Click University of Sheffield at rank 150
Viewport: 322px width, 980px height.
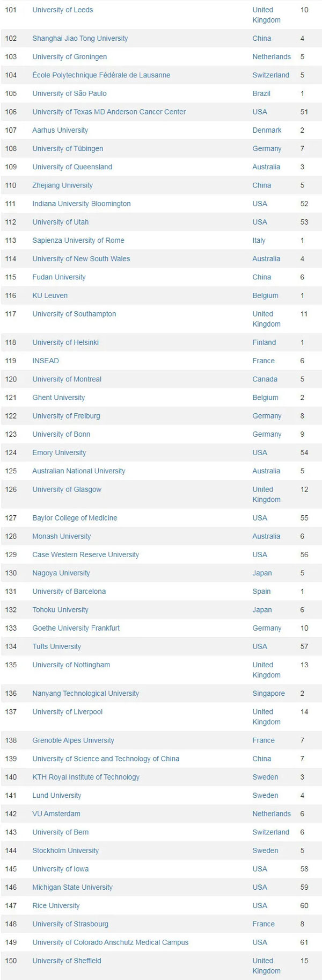click(67, 961)
